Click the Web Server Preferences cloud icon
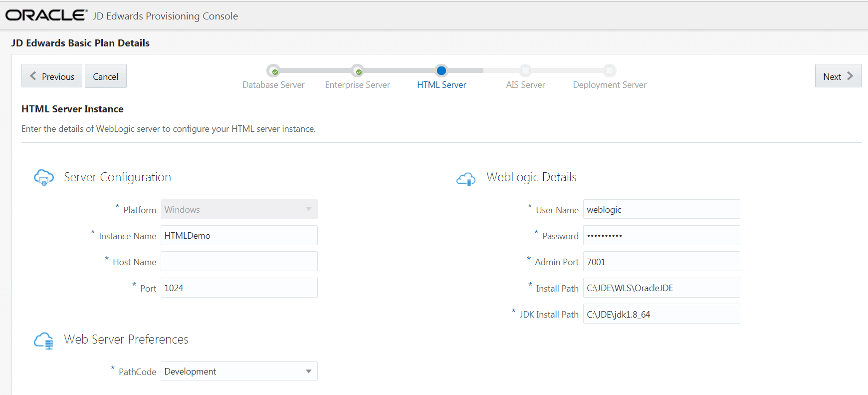 point(44,341)
